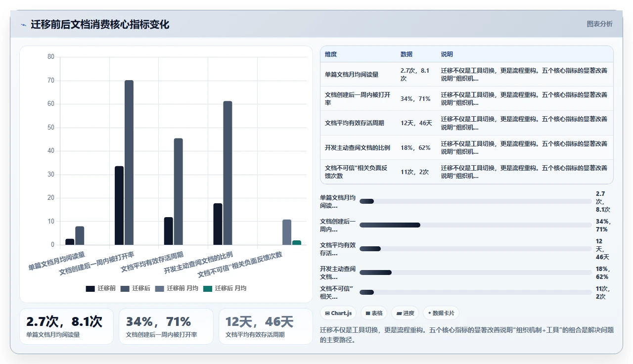Open the 34%，71% metric card
The image size is (633, 364).
(166, 326)
